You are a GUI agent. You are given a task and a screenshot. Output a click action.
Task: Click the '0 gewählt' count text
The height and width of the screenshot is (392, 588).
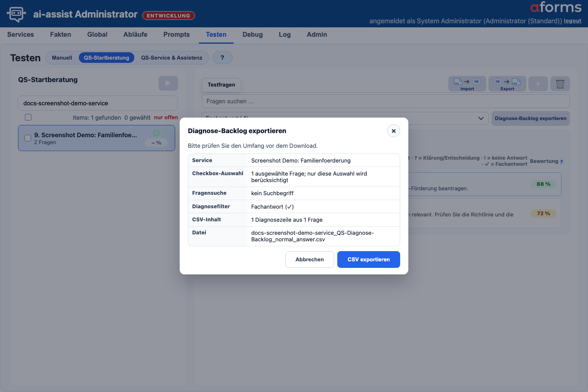137,118
